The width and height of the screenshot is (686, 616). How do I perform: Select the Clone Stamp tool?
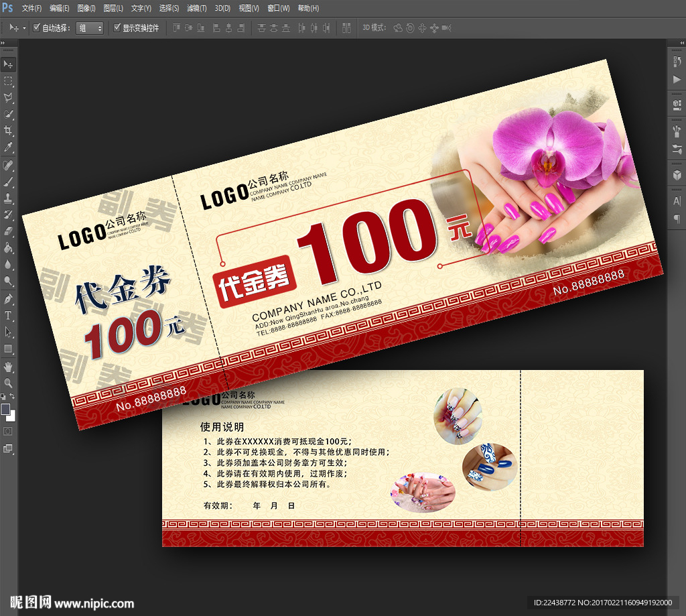pyautogui.click(x=8, y=199)
